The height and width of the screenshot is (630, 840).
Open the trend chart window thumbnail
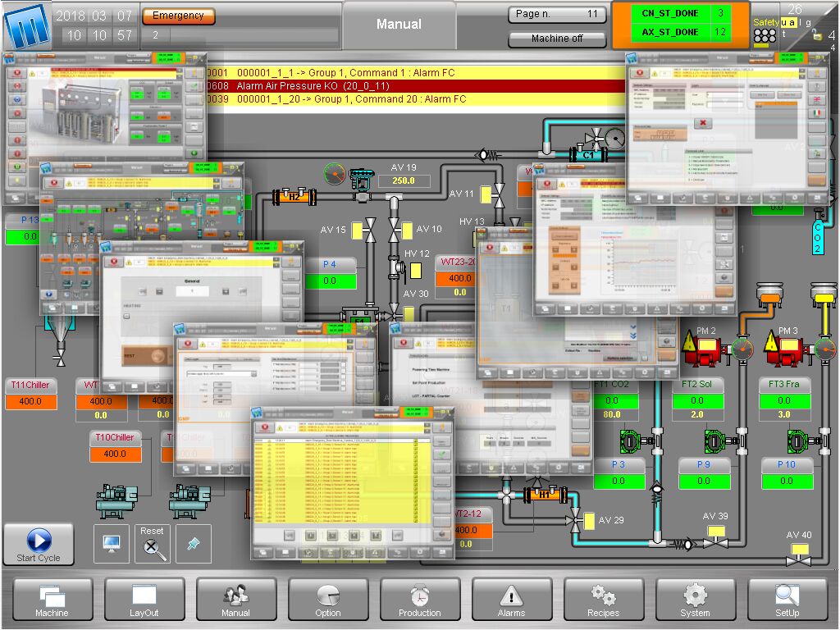point(635,239)
